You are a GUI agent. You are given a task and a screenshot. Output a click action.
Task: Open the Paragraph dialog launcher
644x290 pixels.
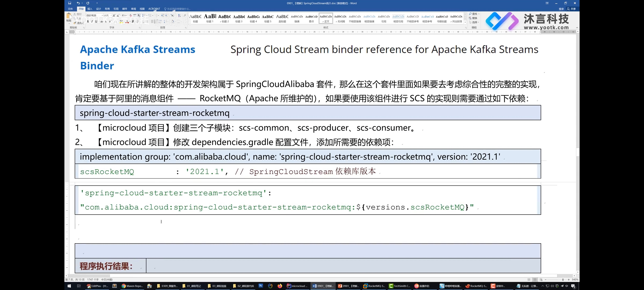[x=186, y=28]
